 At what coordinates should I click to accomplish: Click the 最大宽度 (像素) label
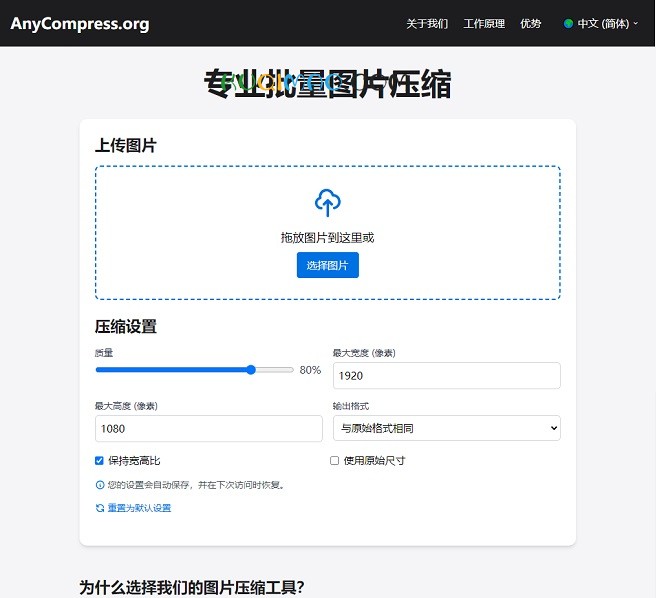(x=364, y=353)
